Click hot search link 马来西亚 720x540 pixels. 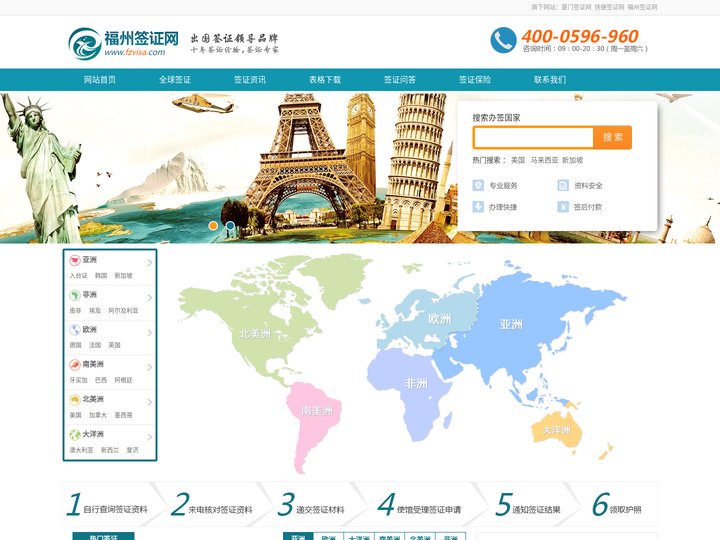point(545,160)
